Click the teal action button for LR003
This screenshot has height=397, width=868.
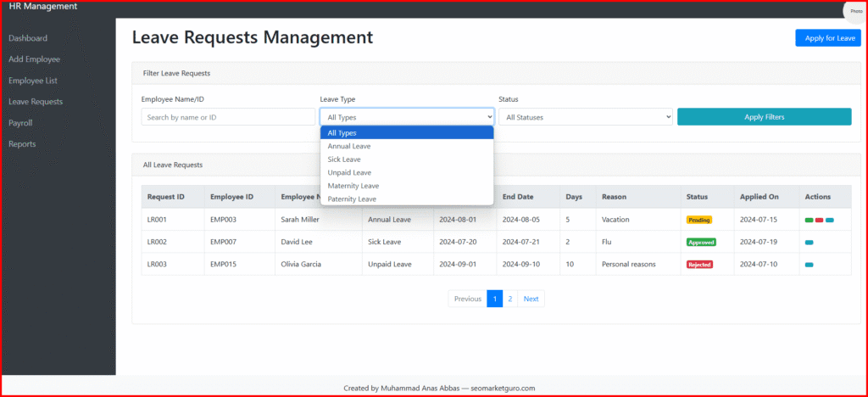810,265
